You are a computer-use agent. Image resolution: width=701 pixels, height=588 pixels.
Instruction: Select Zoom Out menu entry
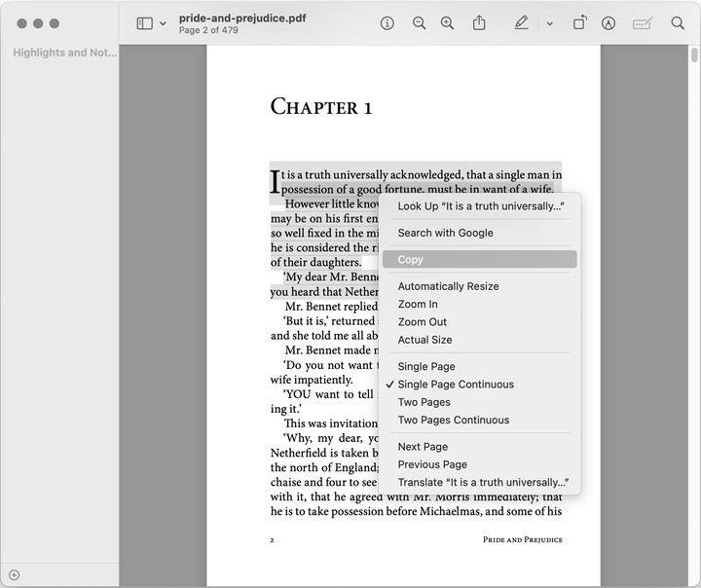point(480,322)
